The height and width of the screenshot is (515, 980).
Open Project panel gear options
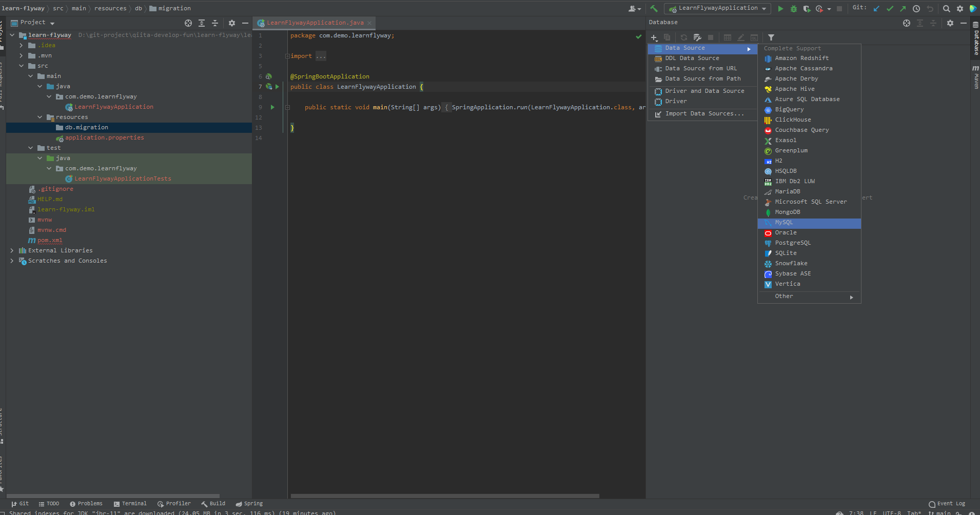coord(232,23)
